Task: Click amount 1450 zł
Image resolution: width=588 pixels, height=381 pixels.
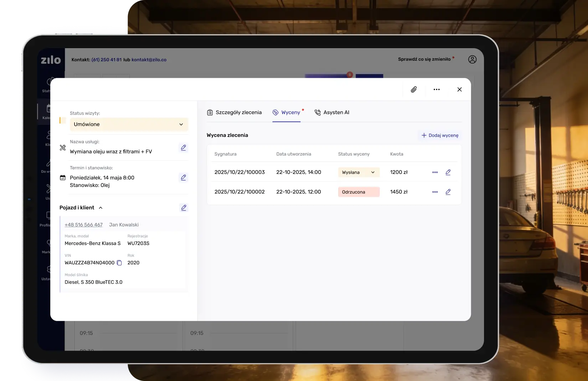Action: click(399, 192)
